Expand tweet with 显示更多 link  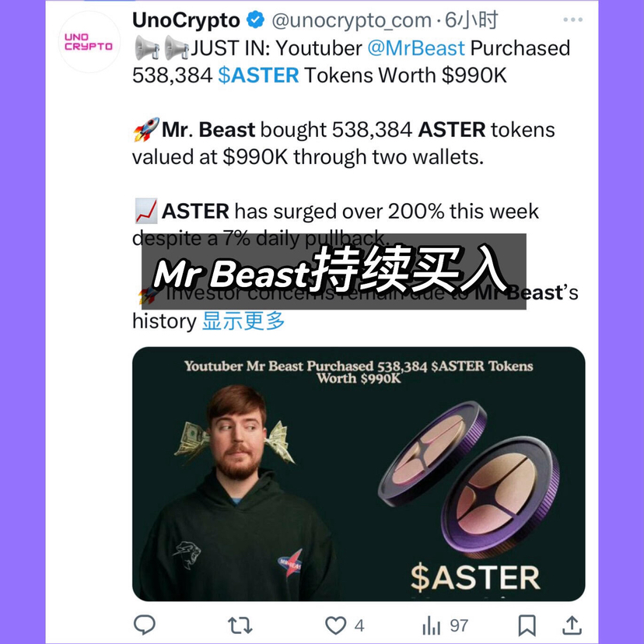coord(243,320)
